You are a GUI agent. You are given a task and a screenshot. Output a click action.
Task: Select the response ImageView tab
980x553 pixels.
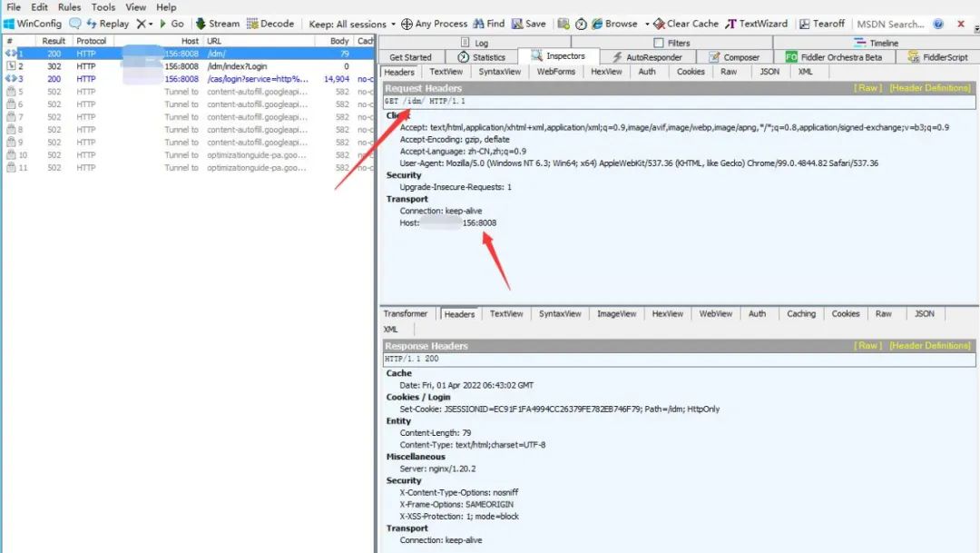[x=616, y=314]
